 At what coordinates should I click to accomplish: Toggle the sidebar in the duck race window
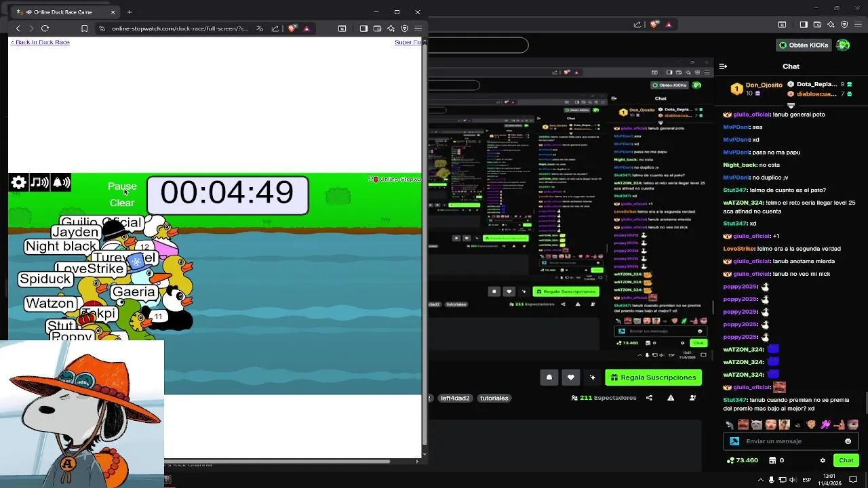click(363, 28)
